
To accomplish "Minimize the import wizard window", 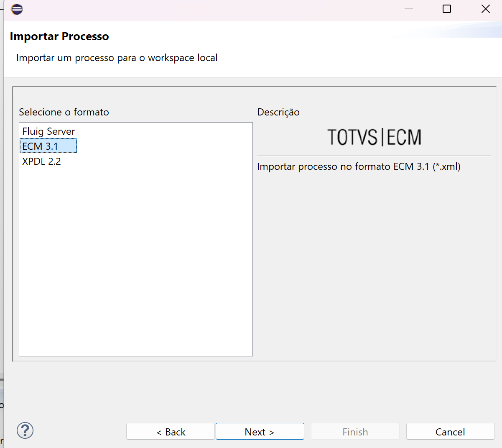I will tap(409, 9).
